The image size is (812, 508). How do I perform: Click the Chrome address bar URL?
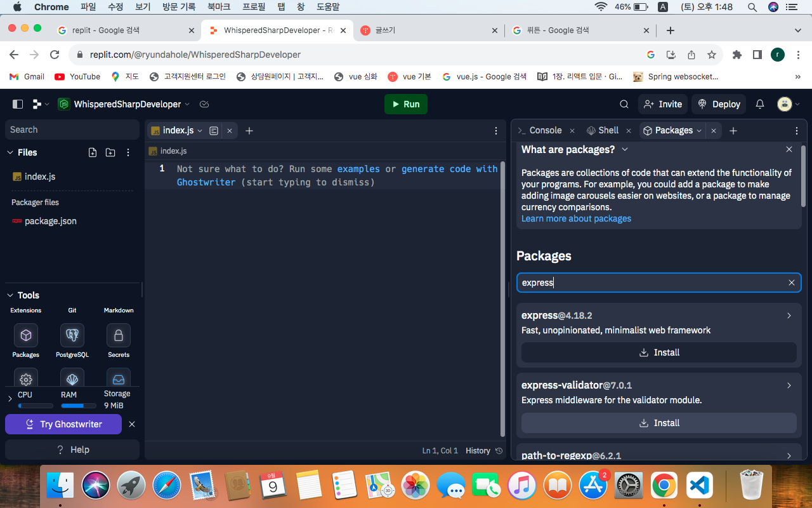click(x=195, y=55)
